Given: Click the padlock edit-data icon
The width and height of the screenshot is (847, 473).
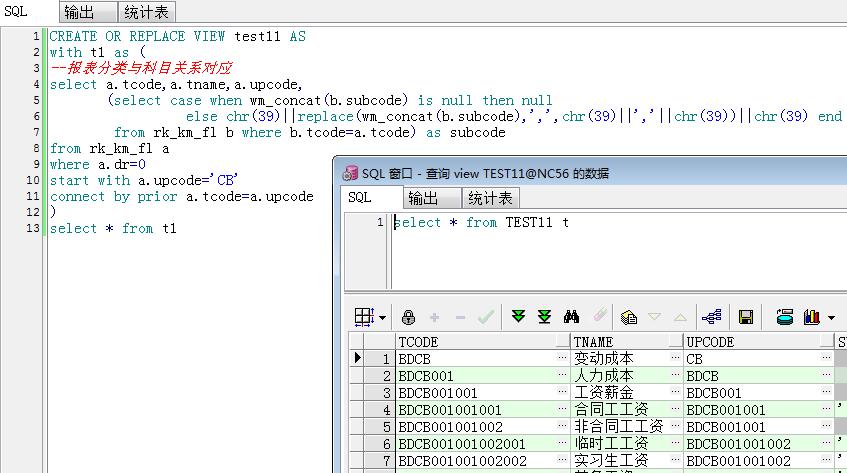Looking at the screenshot, I should coord(408,317).
